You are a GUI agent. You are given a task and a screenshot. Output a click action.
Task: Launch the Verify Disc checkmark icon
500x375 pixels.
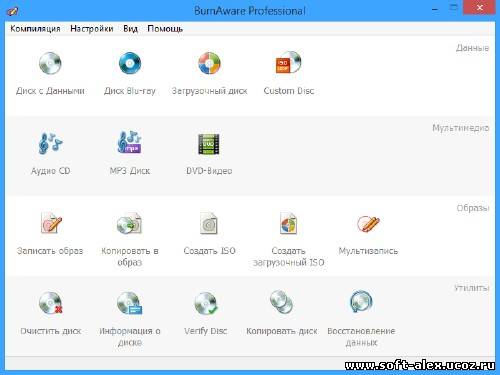point(206,303)
